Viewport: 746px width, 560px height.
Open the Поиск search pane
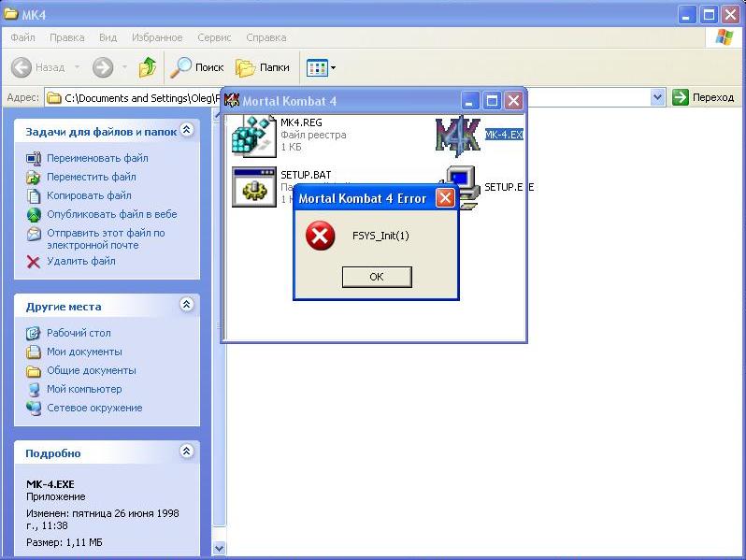point(197,67)
